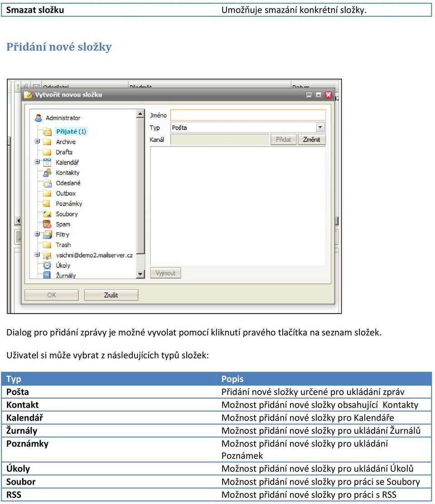
Task: Select the Trash folder label
Action: [63, 245]
